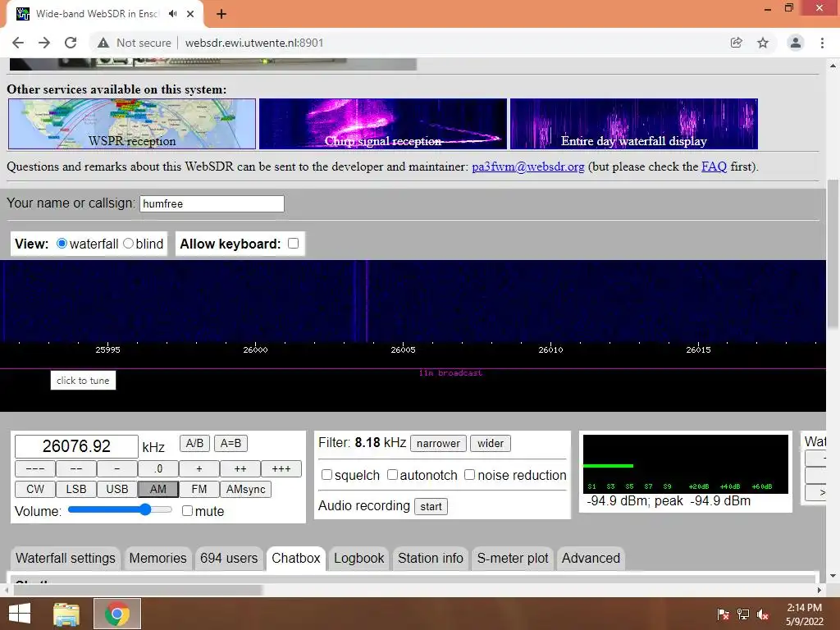Open the Windows Start menu
The image size is (840, 630).
coord(20,614)
